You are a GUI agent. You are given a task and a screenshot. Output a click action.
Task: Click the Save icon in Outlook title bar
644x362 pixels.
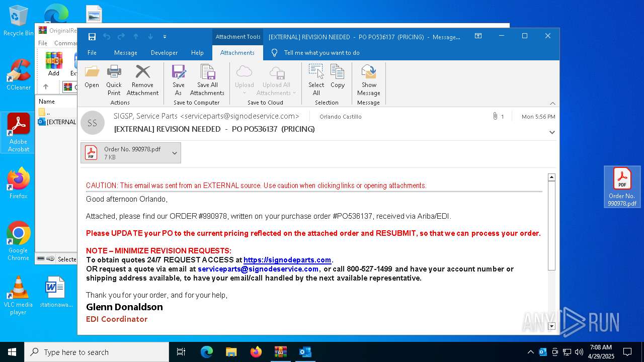92,37
